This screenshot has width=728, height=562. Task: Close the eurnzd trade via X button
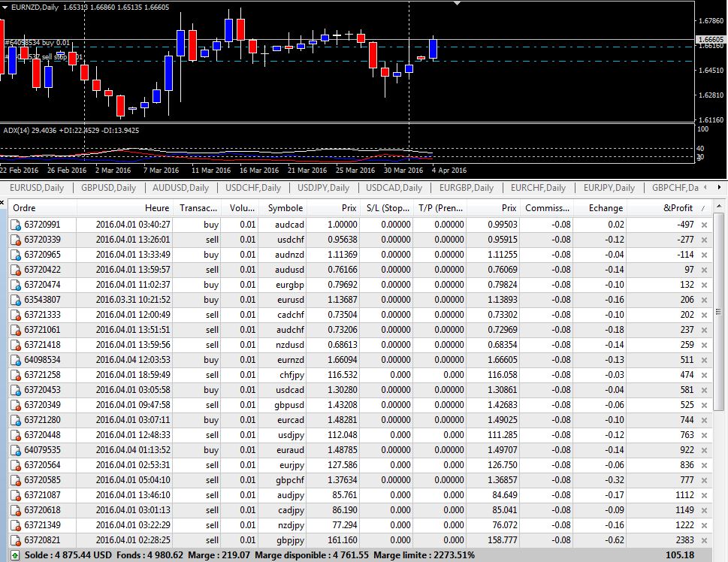pos(704,360)
